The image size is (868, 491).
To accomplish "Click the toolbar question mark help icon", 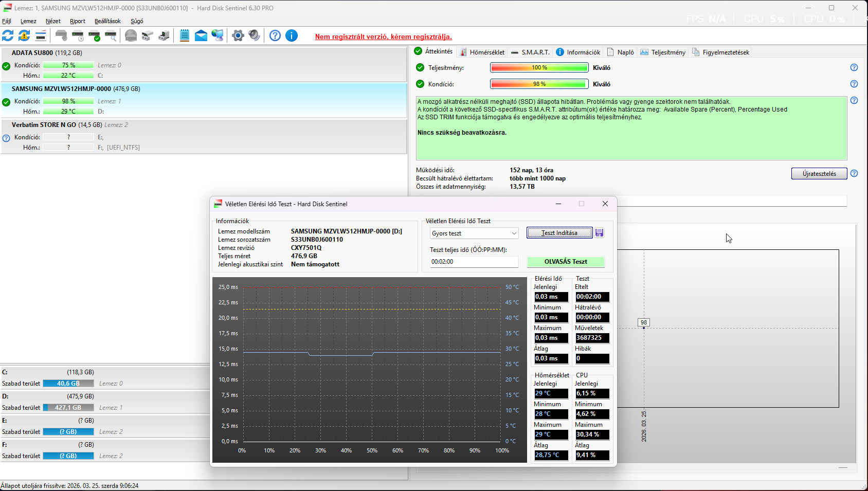I will click(x=275, y=35).
